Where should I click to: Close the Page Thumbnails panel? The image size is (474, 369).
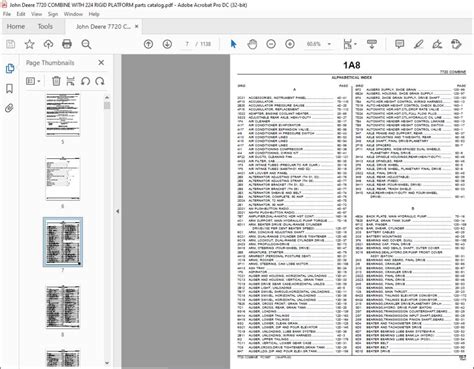tap(101, 62)
